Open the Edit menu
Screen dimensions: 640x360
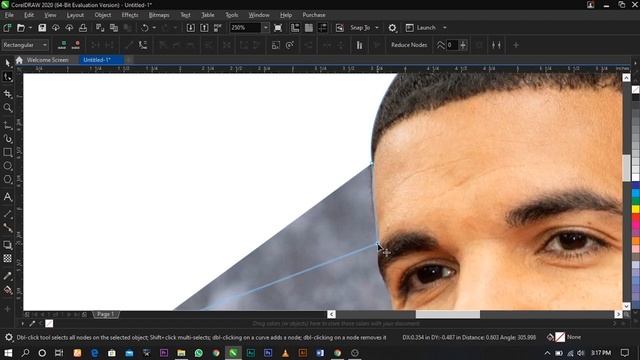pyautogui.click(x=29, y=15)
